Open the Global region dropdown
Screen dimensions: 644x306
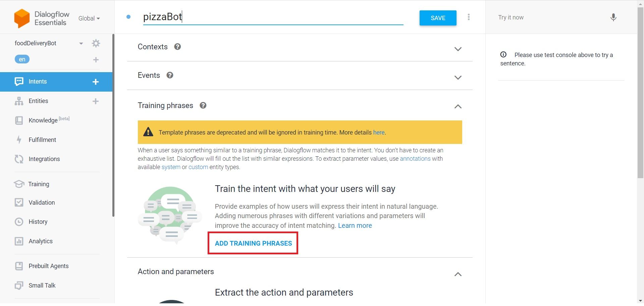click(88, 18)
